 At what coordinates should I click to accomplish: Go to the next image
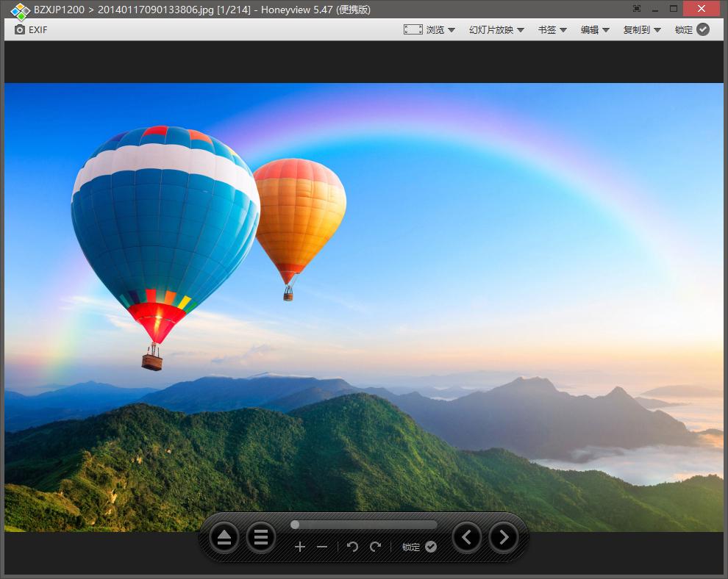click(503, 537)
